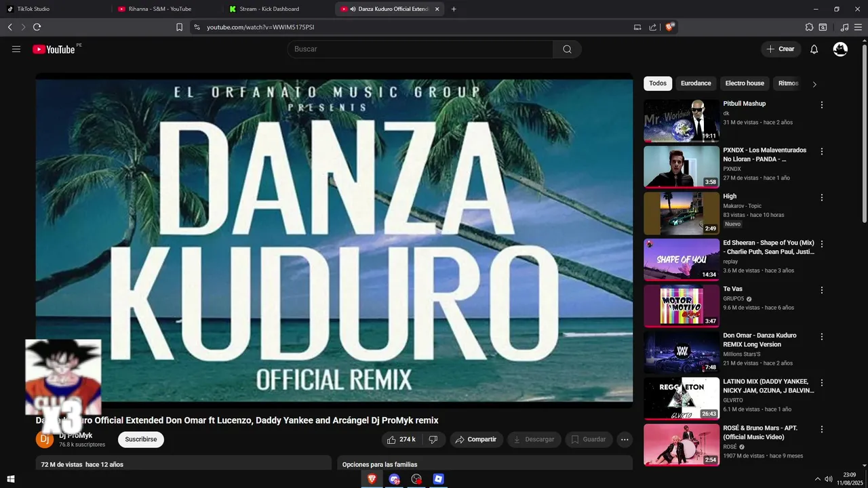
Task: Open the Brave main menu
Action: (859, 27)
